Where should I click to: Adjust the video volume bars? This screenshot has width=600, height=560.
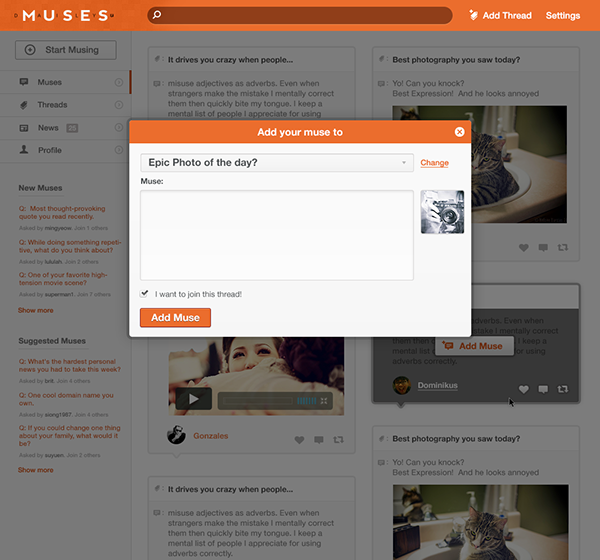[x=307, y=401]
